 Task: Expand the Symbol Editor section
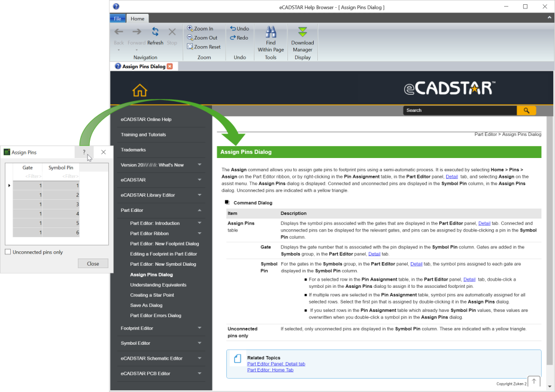[x=199, y=343]
